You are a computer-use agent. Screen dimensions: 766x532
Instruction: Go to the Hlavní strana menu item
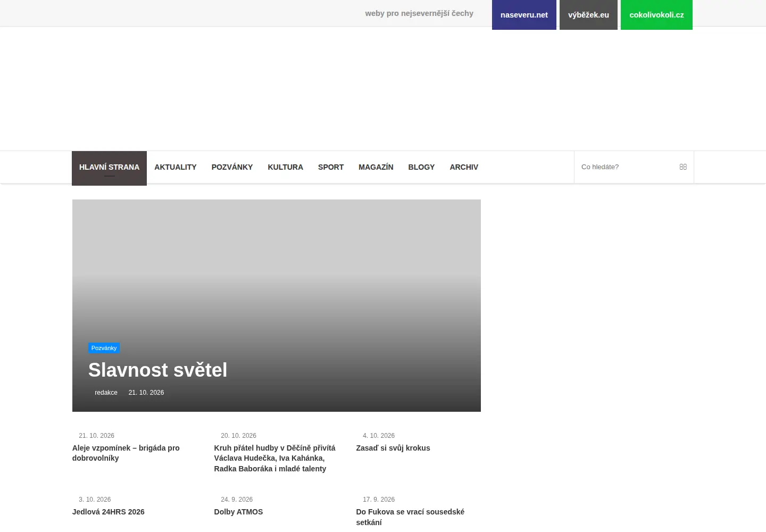pyautogui.click(x=109, y=168)
